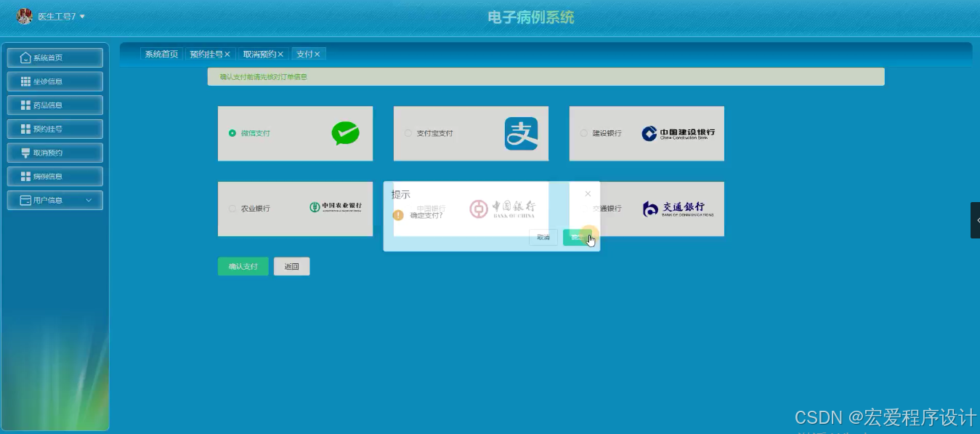The width and height of the screenshot is (980, 434).
Task: Select the 农业银行 radio button
Action: click(x=232, y=209)
